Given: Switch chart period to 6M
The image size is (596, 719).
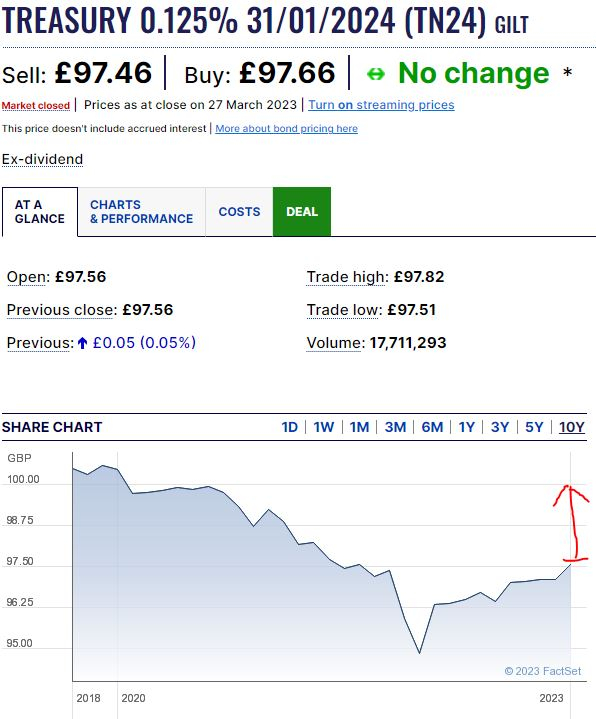Looking at the screenshot, I should click(x=432, y=427).
